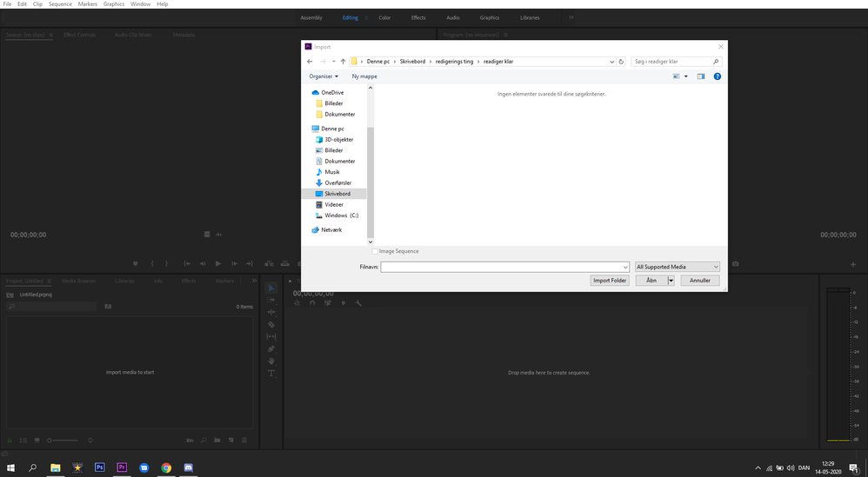The image size is (868, 477).
Task: Select the Selection tool in Premiere toolbar
Action: coord(271,288)
